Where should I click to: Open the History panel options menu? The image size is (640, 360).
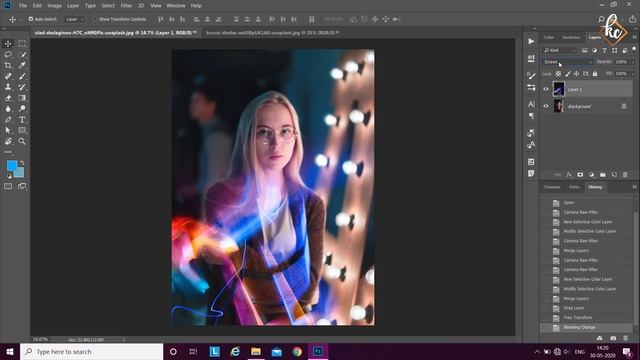click(x=634, y=187)
